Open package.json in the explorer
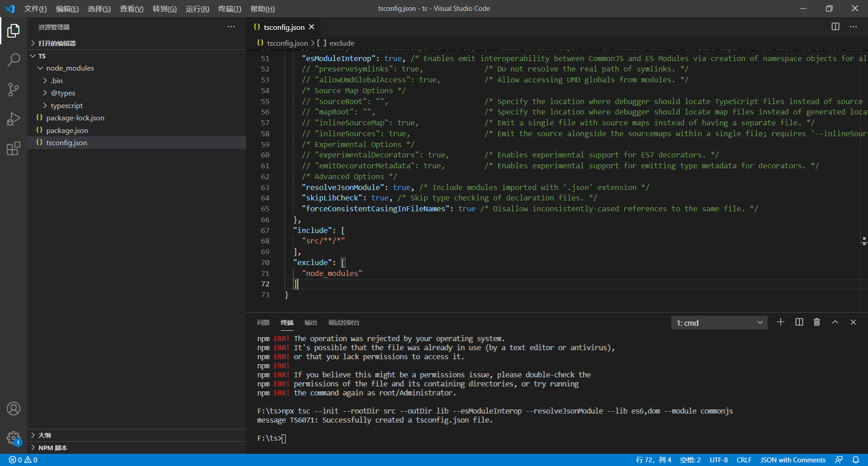868x466 pixels. (67, 130)
